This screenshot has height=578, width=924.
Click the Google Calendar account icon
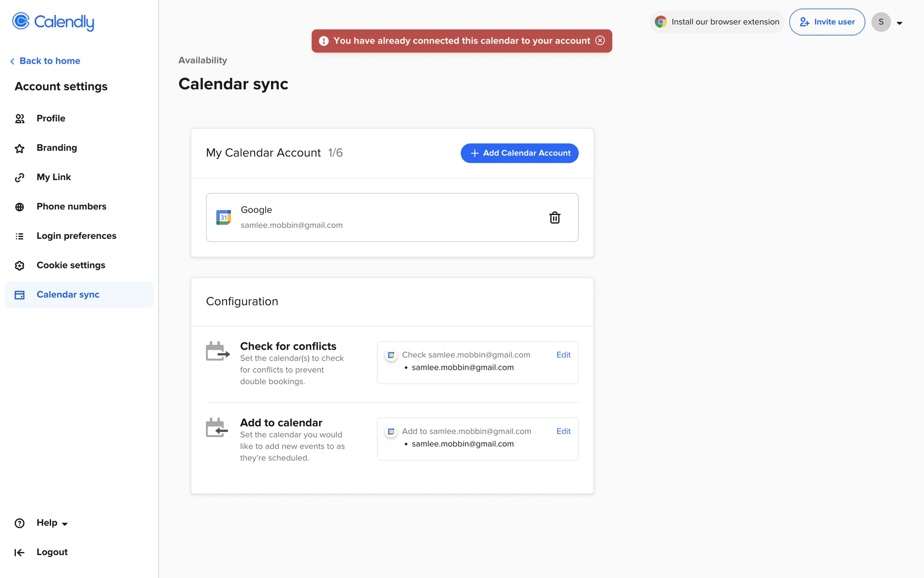[223, 218]
